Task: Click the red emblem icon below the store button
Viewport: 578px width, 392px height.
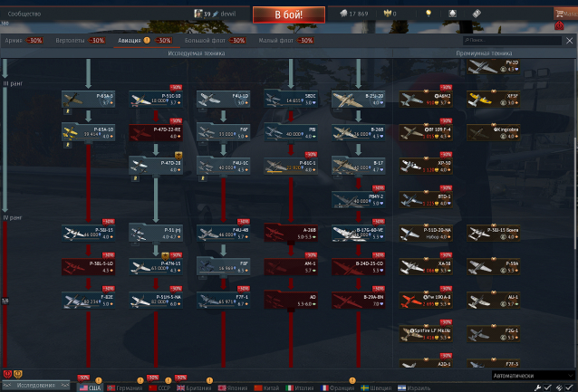Action: tap(559, 25)
